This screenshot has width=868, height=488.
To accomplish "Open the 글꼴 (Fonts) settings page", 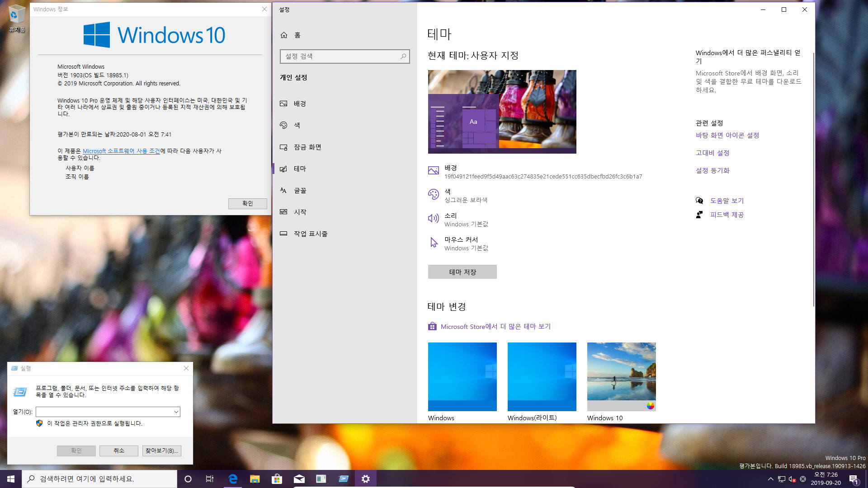I will (x=300, y=190).
